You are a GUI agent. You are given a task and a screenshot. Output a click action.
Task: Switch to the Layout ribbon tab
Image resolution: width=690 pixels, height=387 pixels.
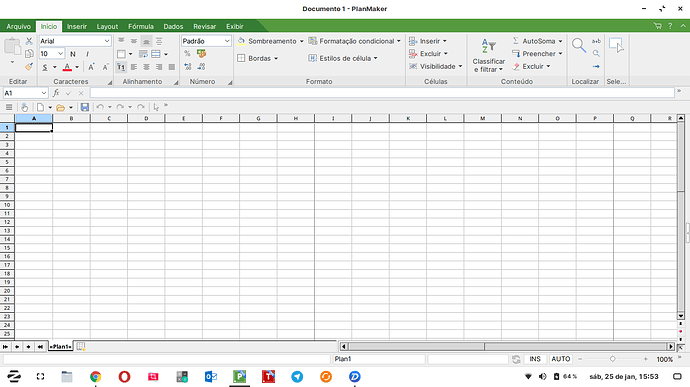coord(107,26)
